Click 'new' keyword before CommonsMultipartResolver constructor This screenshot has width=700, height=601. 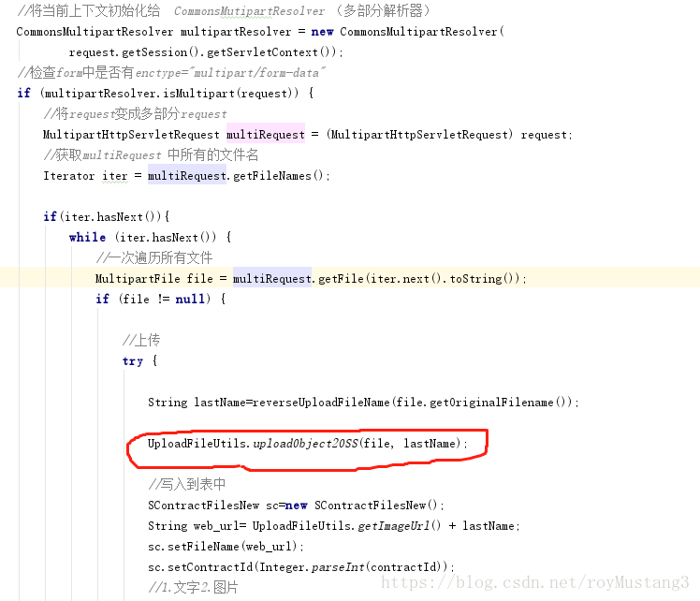coord(322,32)
